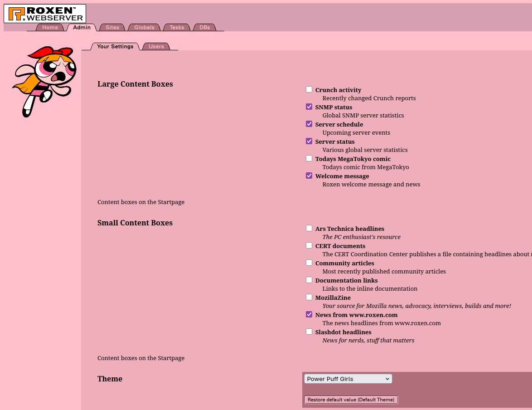The image size is (532, 410).
Task: Click Restore default value (Default Theme) button
Action: coord(351,400)
